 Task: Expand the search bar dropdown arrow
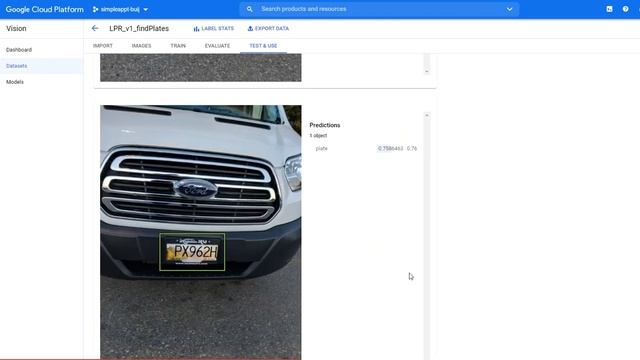point(509,9)
